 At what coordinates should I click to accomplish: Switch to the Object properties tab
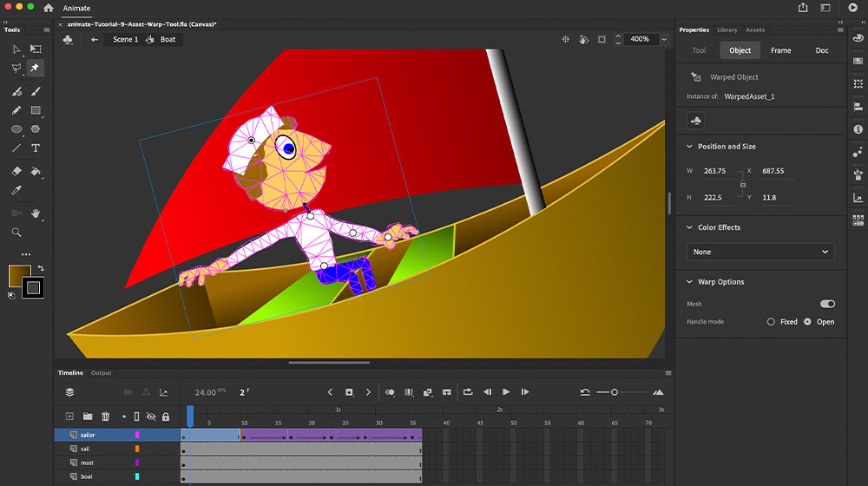click(x=740, y=50)
